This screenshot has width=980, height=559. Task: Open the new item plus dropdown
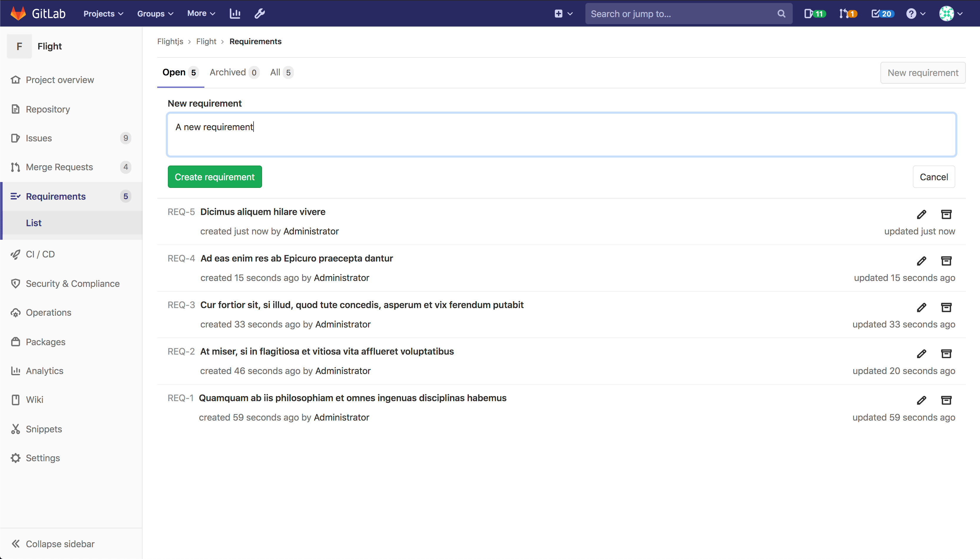coord(563,14)
